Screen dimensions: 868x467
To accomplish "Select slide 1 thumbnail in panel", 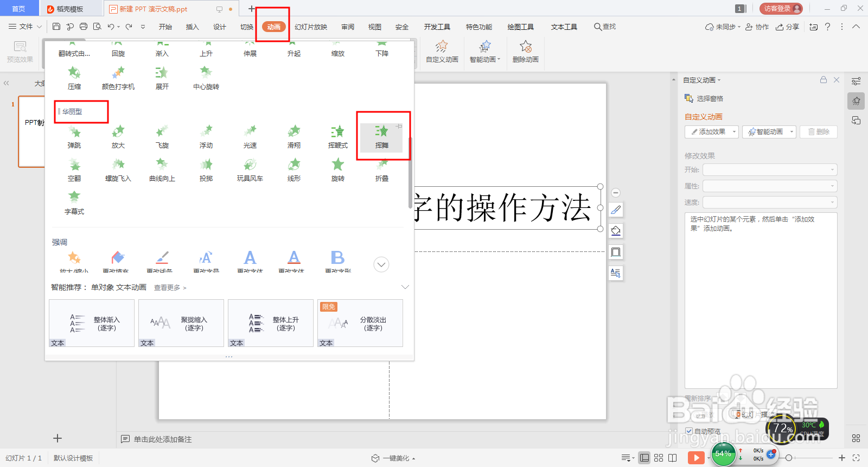I will click(31, 131).
